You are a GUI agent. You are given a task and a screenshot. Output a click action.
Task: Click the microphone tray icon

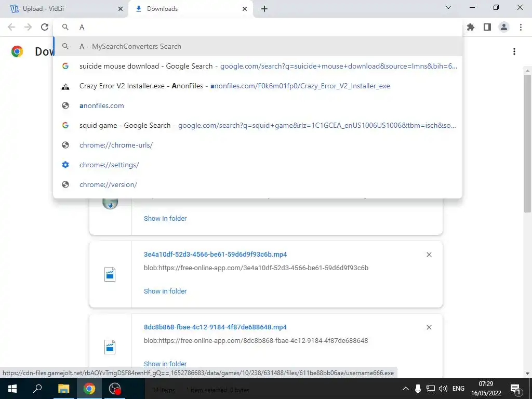[418, 389]
